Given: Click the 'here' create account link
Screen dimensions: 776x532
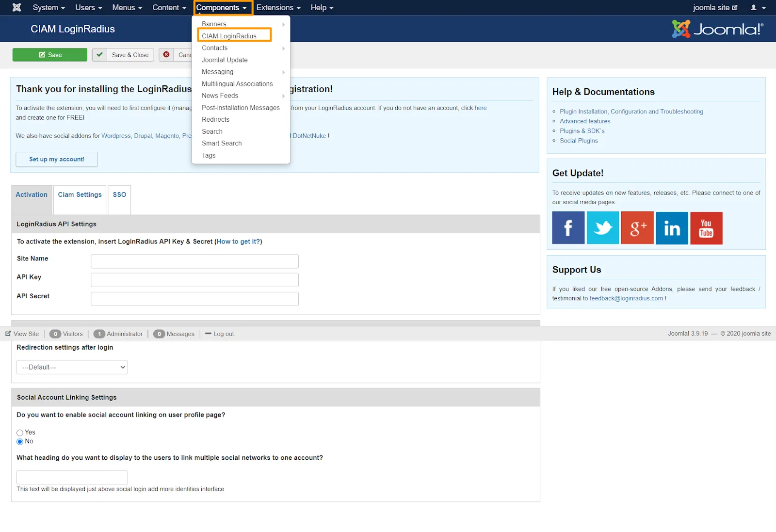Looking at the screenshot, I should 481,108.
